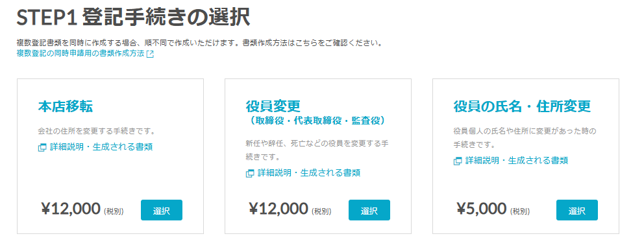Image resolution: width=644 pixels, height=247 pixels.
Task: Select the 本店移転 procedure with 選択 button
Action: point(162,211)
